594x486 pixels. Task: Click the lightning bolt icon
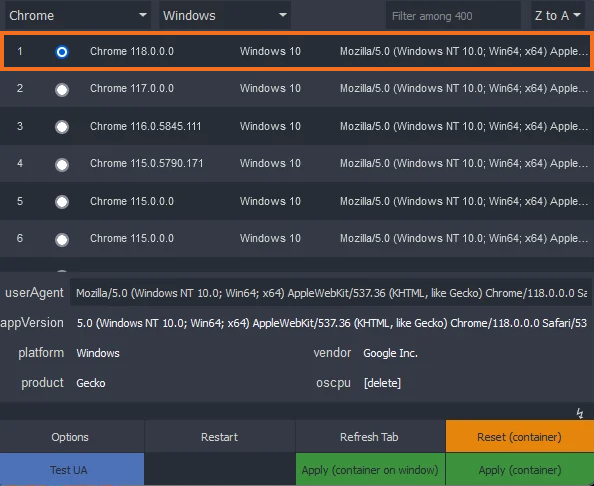[580, 413]
